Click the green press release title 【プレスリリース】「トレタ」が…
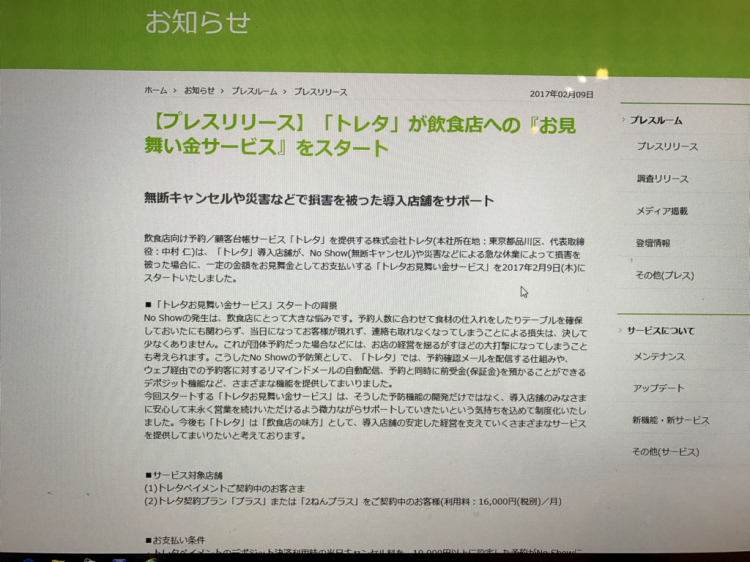 pos(360,136)
